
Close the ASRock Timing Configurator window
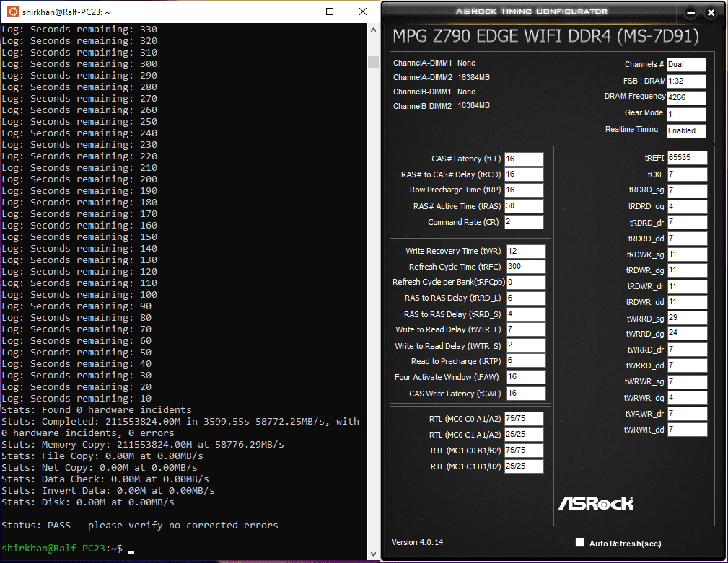[x=711, y=12]
